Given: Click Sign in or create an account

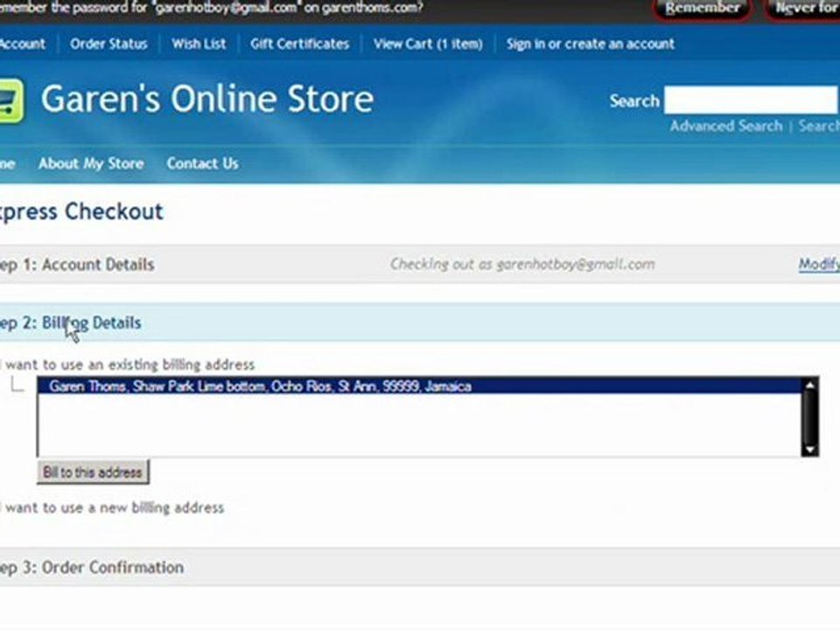Looking at the screenshot, I should click(x=591, y=44).
